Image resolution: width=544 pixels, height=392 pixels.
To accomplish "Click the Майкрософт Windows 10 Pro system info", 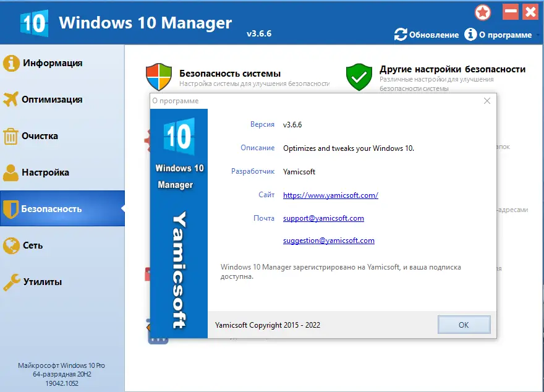I will coord(61,365).
